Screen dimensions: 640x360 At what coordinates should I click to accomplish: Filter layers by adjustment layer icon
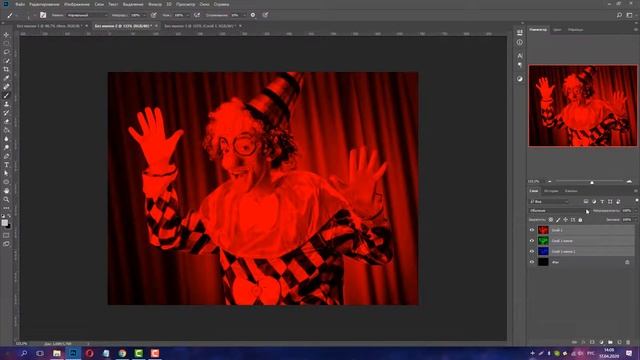(x=594, y=202)
